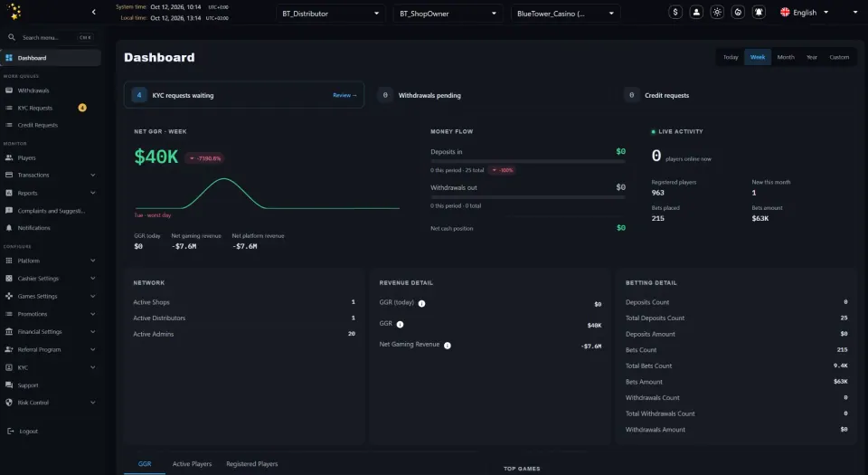The height and width of the screenshot is (475, 868).
Task: Click the Withdrawals out progress bar
Action: [528, 197]
